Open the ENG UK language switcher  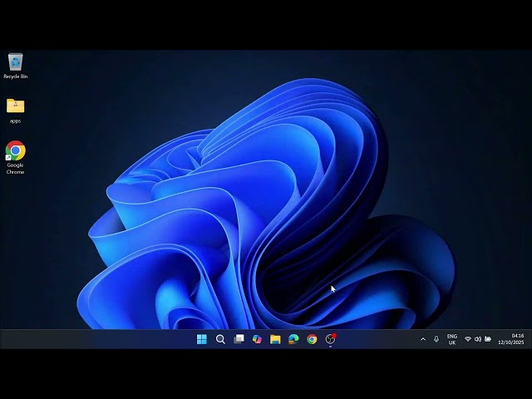[x=452, y=339]
